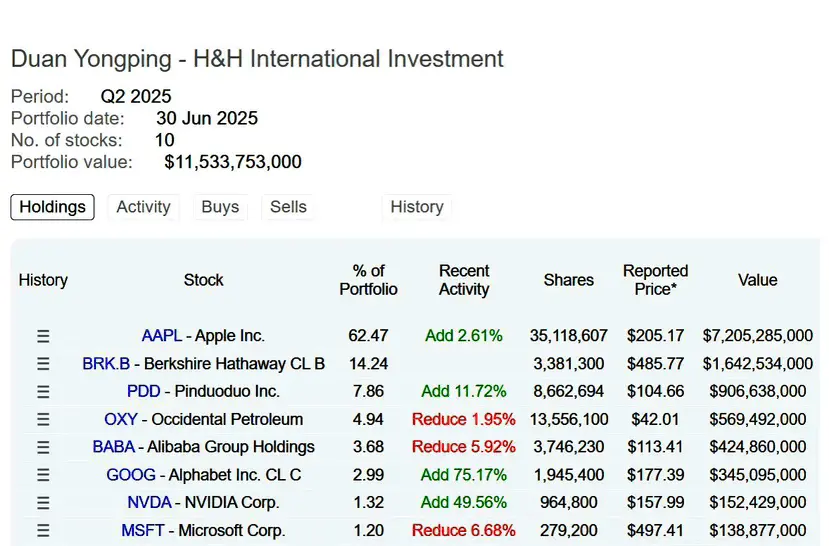Click the Recent Activity column header
The image size is (829, 546).
click(x=464, y=280)
